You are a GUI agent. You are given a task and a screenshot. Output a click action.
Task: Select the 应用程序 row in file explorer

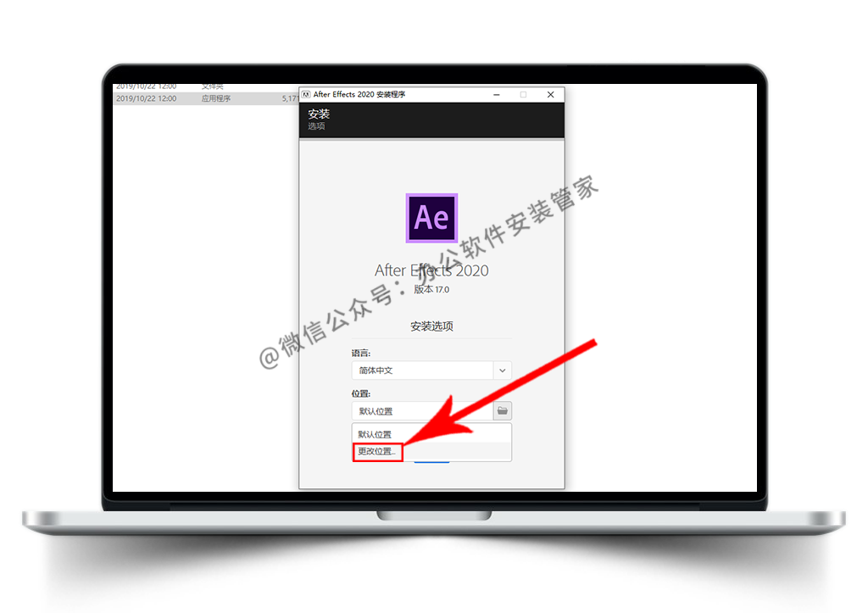(x=206, y=98)
